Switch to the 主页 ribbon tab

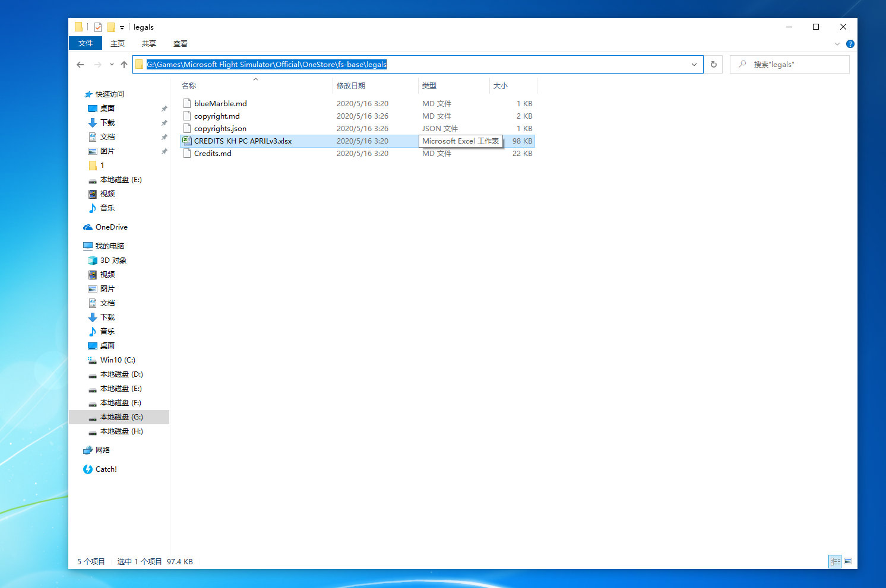[x=118, y=43]
